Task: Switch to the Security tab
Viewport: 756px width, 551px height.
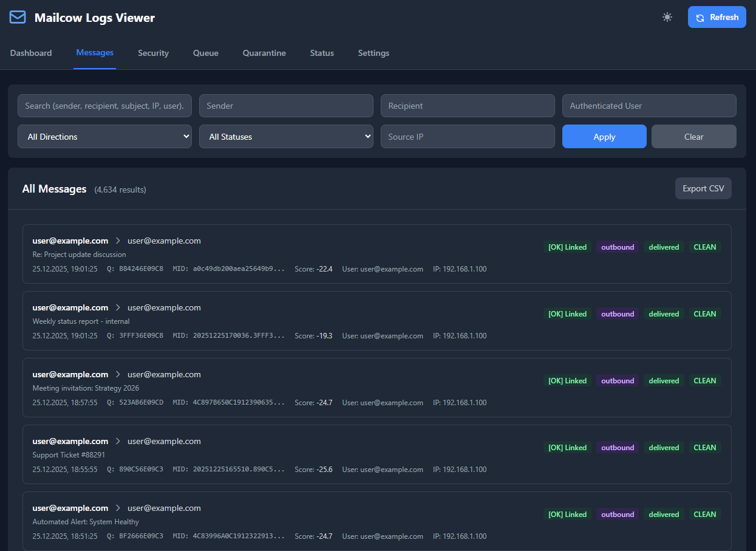Action: 153,53
